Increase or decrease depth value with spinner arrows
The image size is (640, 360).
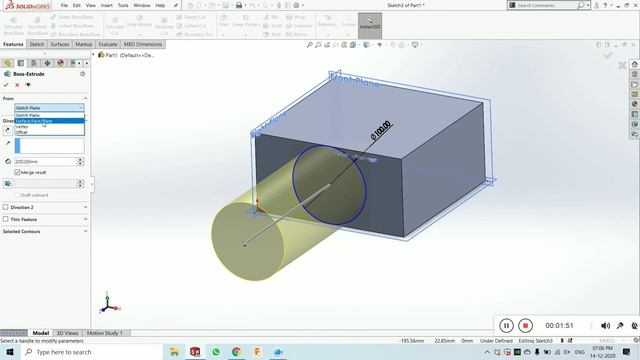click(x=80, y=162)
